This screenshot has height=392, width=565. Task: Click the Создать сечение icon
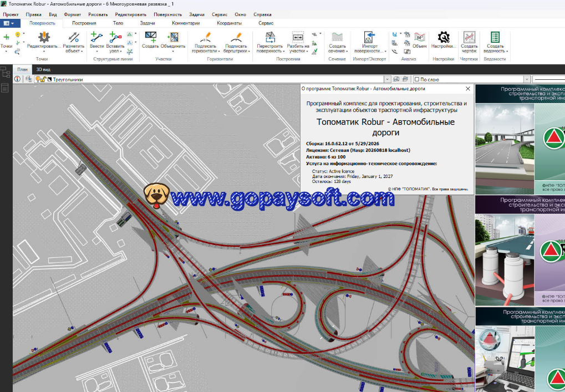[x=337, y=37]
